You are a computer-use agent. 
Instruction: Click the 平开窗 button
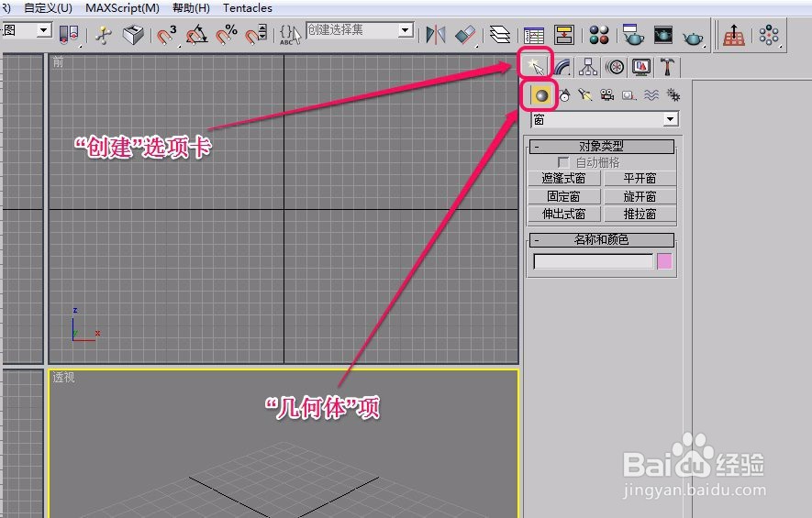click(x=640, y=179)
